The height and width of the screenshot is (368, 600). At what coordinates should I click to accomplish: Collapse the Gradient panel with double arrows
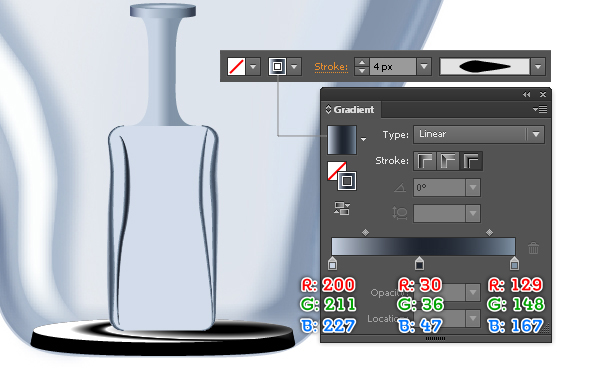point(527,94)
